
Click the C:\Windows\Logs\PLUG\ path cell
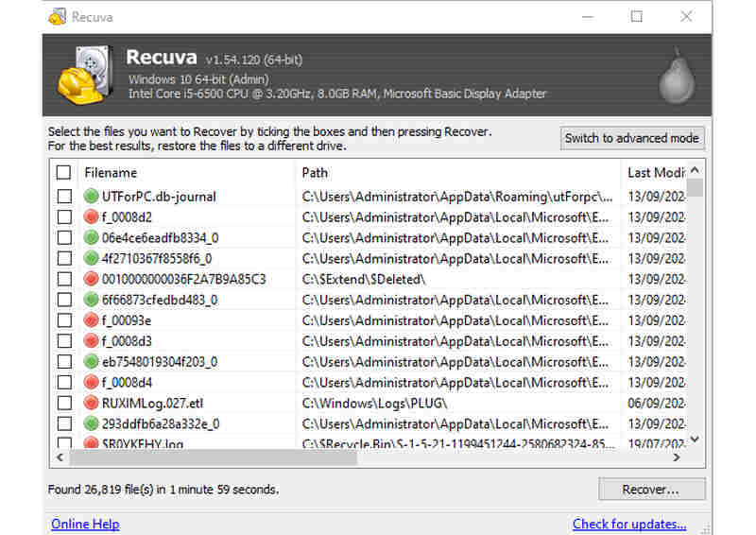pyautogui.click(x=374, y=404)
